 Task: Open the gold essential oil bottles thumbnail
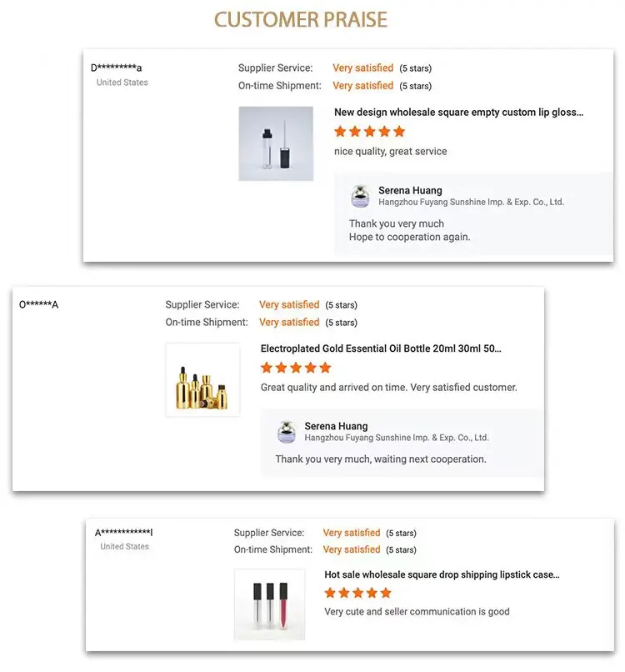pyautogui.click(x=202, y=379)
